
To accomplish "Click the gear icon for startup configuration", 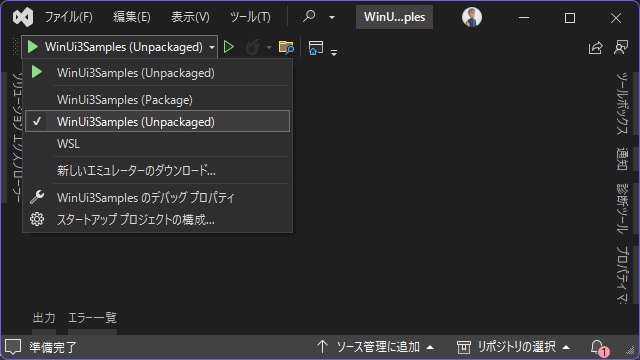I will [37, 219].
